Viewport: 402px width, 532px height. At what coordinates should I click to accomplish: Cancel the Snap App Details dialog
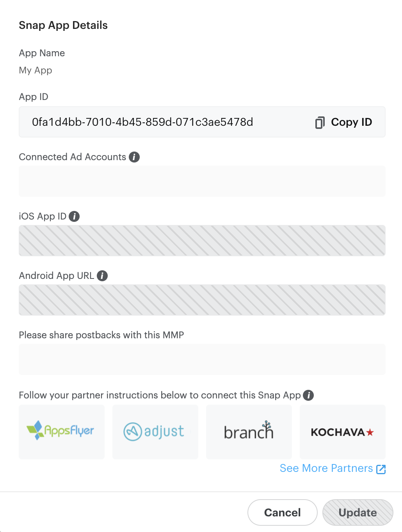coord(282,512)
